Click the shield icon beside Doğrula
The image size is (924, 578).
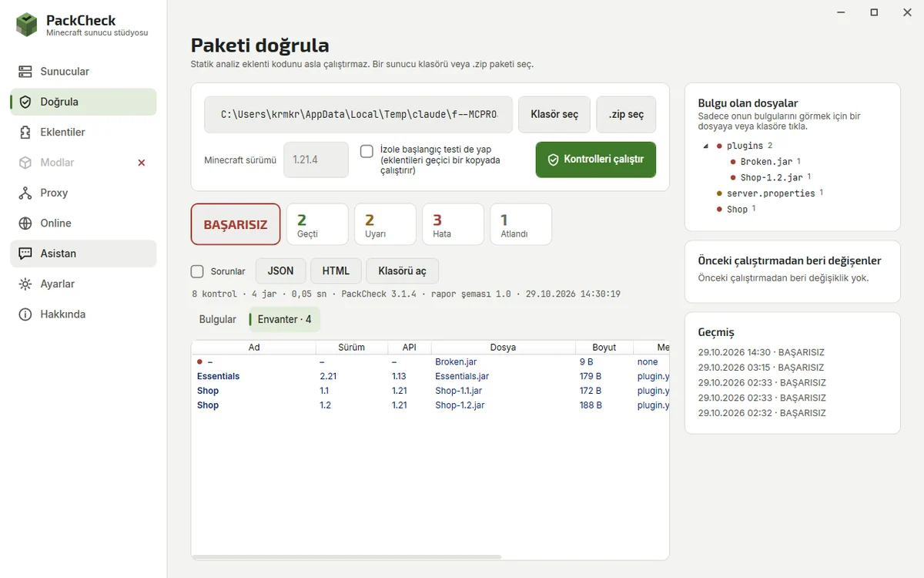[25, 102]
